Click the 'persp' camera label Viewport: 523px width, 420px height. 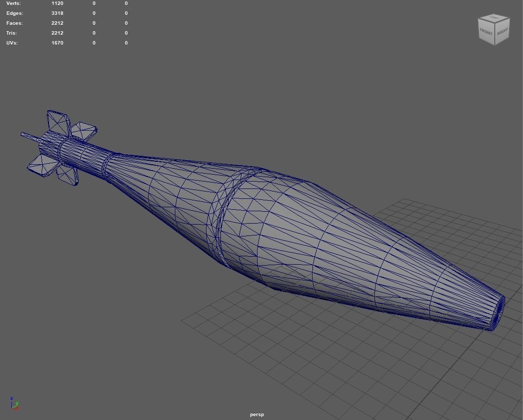coord(257,415)
